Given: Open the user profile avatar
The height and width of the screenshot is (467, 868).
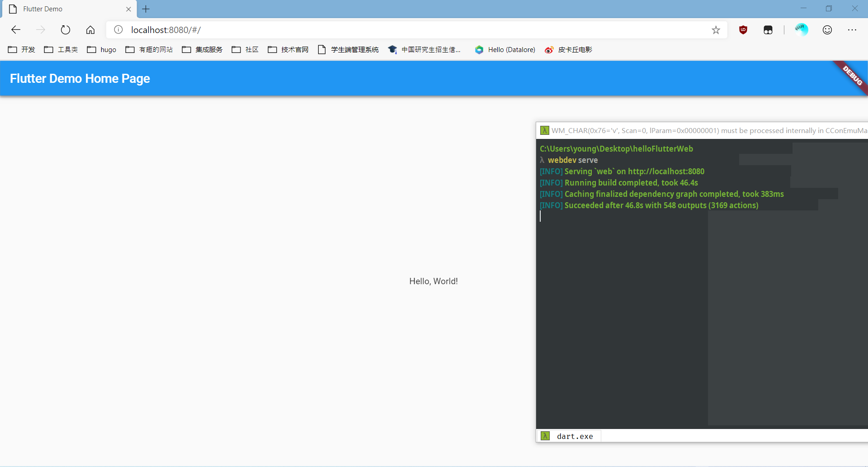Looking at the screenshot, I should [x=802, y=30].
